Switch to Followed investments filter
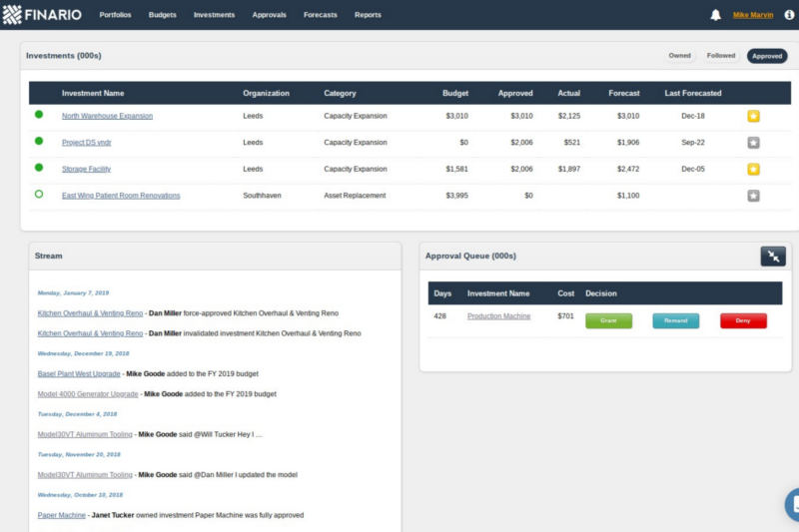 [x=721, y=56]
